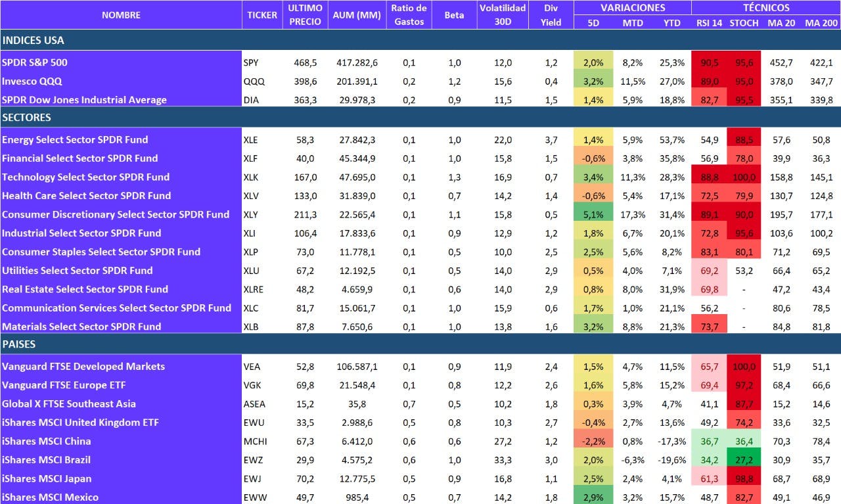Click Technology Select Sector SPDR Fund cell
The height and width of the screenshot is (504, 841).
[121, 177]
